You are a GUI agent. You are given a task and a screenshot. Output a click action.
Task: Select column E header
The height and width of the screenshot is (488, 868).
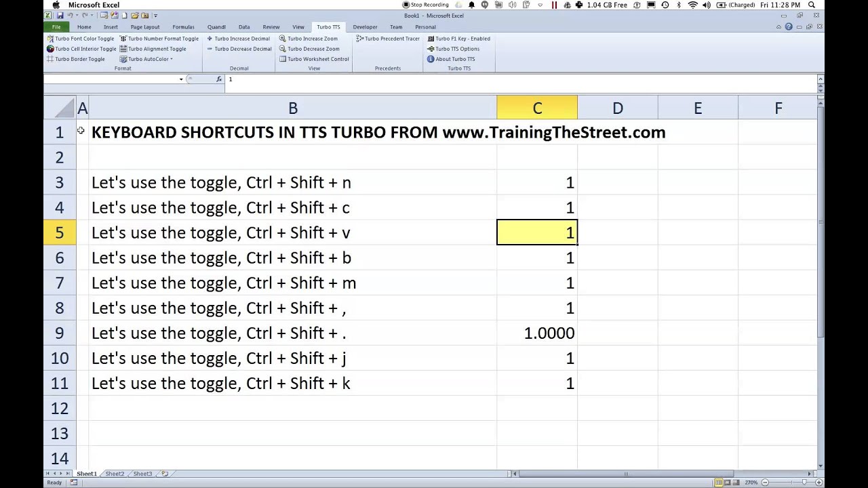(x=698, y=108)
